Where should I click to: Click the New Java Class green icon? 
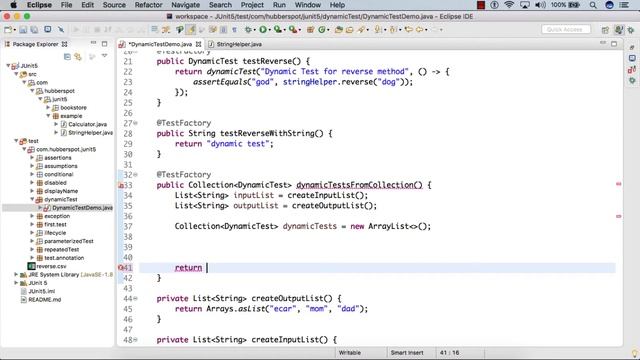point(322,29)
